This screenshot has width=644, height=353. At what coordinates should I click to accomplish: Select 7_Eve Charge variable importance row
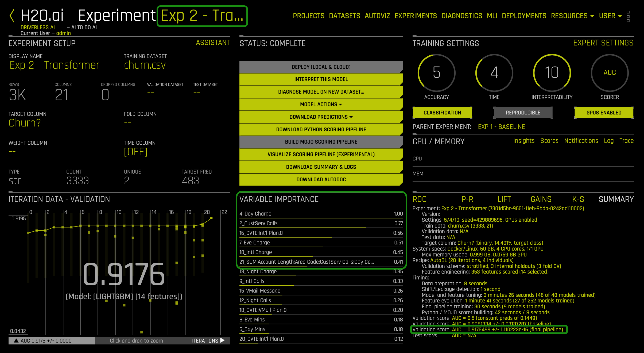(321, 243)
